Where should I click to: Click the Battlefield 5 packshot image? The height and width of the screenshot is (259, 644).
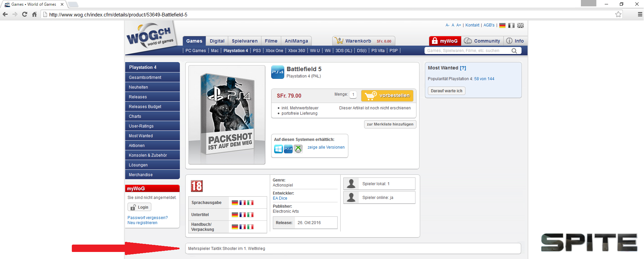click(227, 115)
